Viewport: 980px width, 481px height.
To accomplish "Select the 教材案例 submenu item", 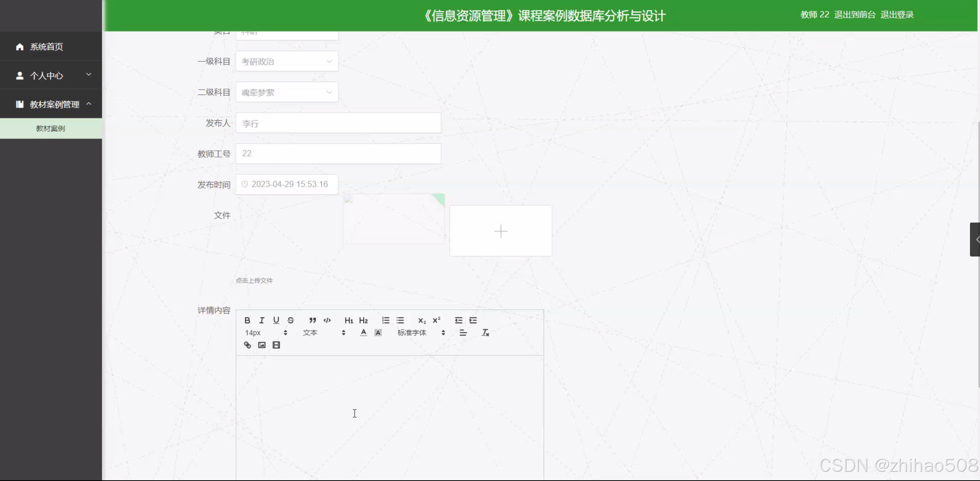I will tap(51, 128).
